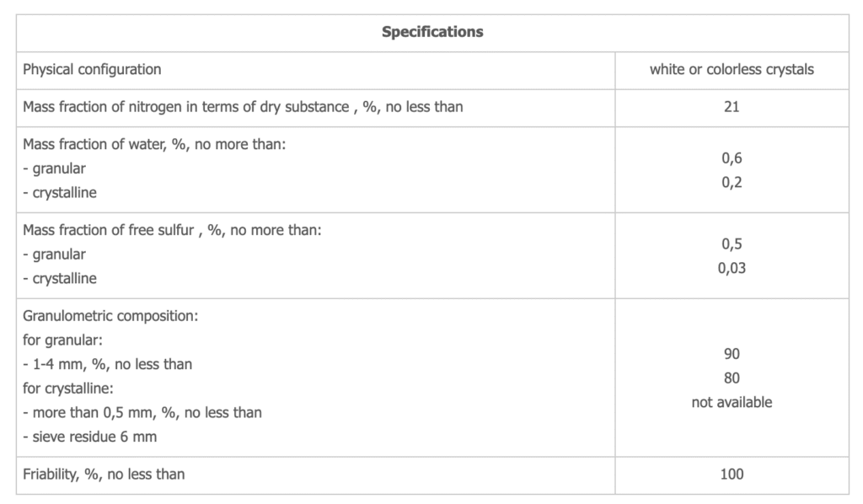Click the 'more than 0,5 mm' line
Screen dimensions: 863x504
[142, 413]
